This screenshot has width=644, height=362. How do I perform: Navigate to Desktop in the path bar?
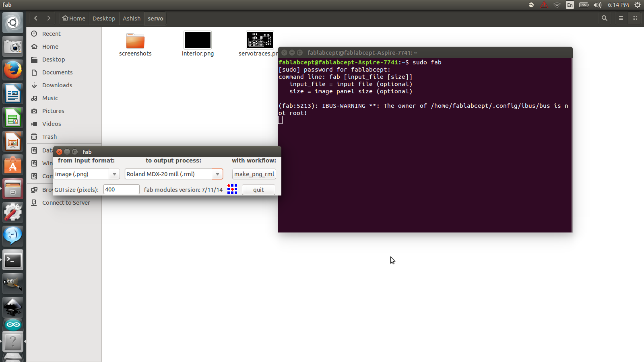coord(104,18)
